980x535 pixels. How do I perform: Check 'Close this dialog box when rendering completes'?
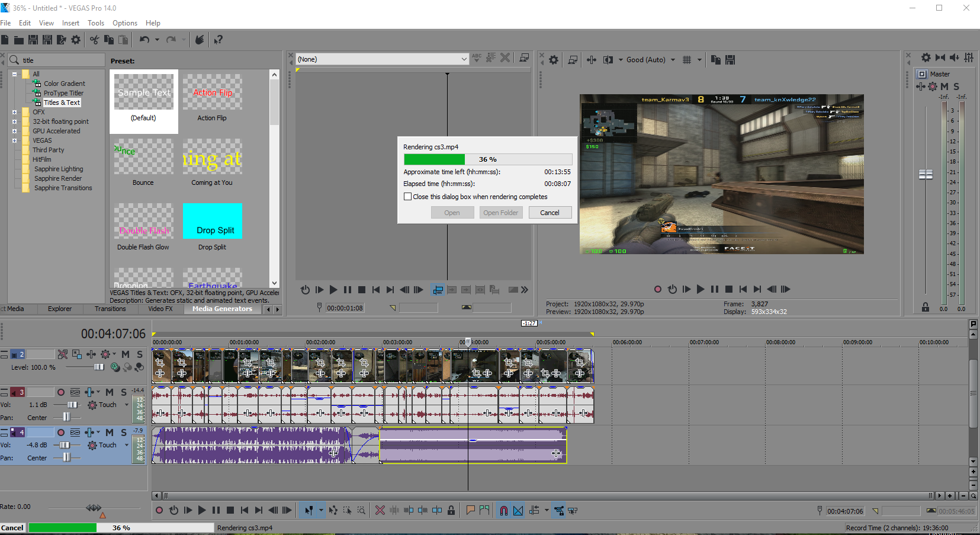tap(407, 197)
